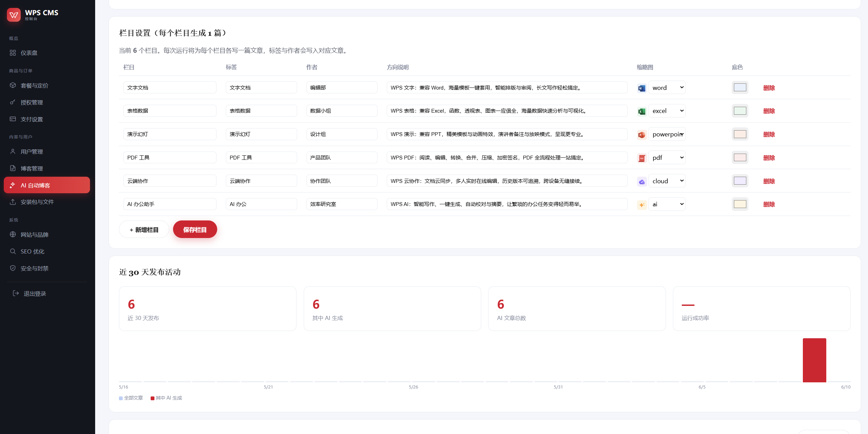Delete the 表格数据 column row
This screenshot has height=434, width=868.
tap(769, 111)
